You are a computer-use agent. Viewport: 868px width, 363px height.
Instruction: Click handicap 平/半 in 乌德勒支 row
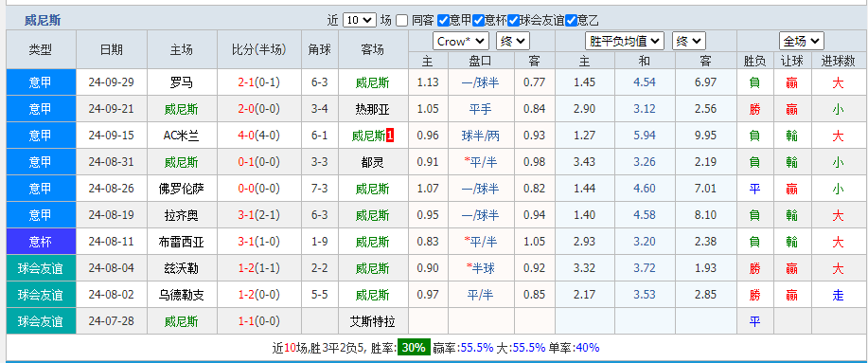(480, 296)
